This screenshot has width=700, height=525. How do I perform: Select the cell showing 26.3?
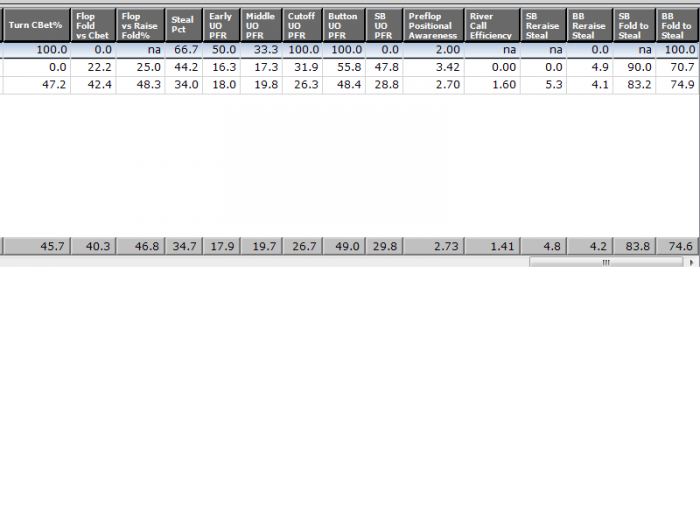coord(302,85)
